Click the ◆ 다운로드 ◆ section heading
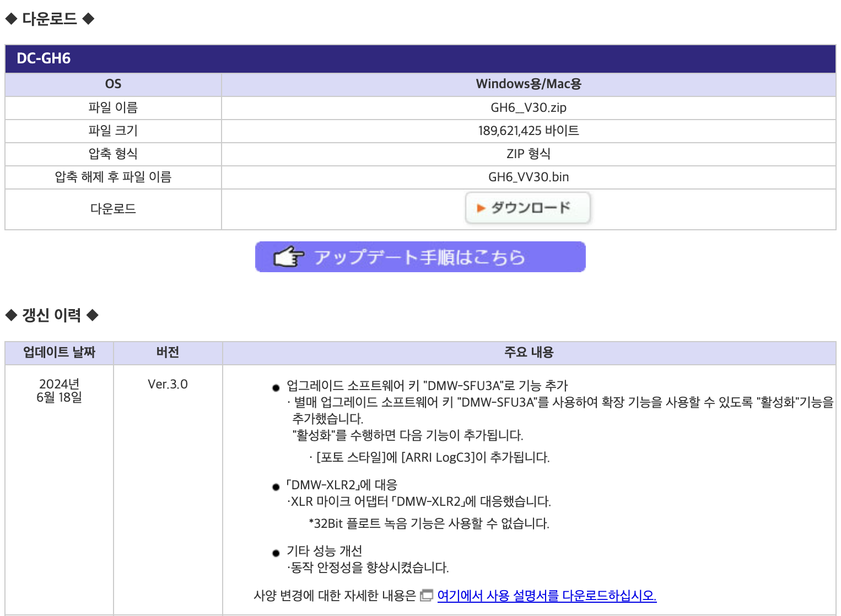This screenshot has height=616, width=841. 50,19
